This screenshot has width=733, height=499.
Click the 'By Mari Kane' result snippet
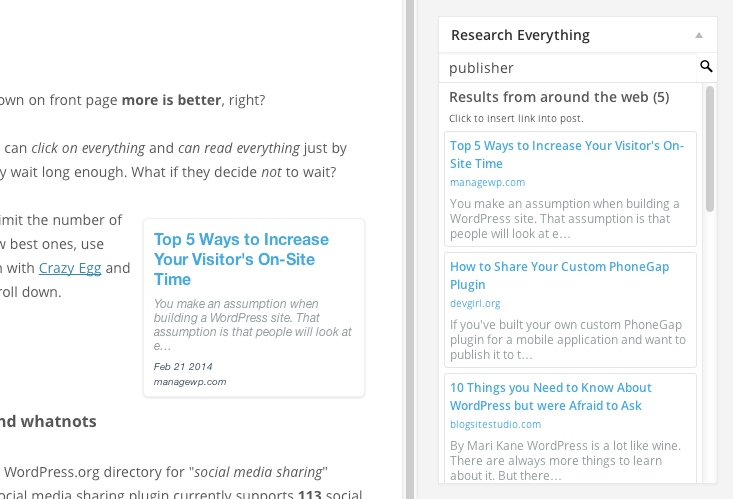pos(564,461)
